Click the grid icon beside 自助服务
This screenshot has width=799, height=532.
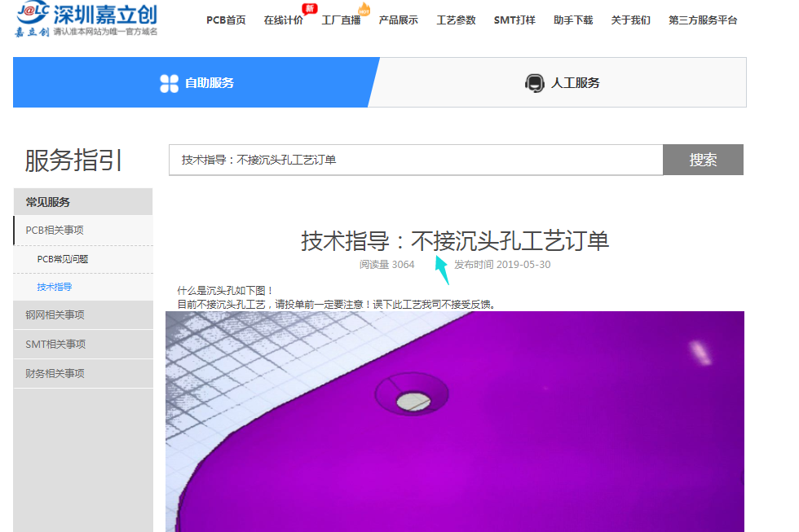170,81
